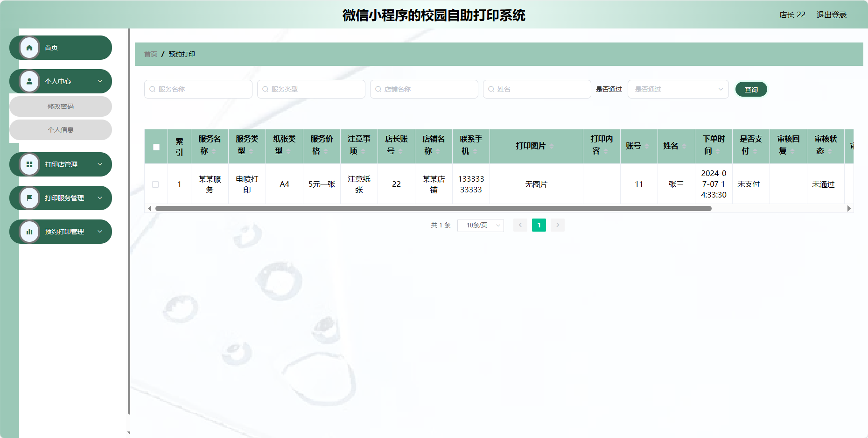Check the row 1 checkbox for 某某服务

pos(155,184)
